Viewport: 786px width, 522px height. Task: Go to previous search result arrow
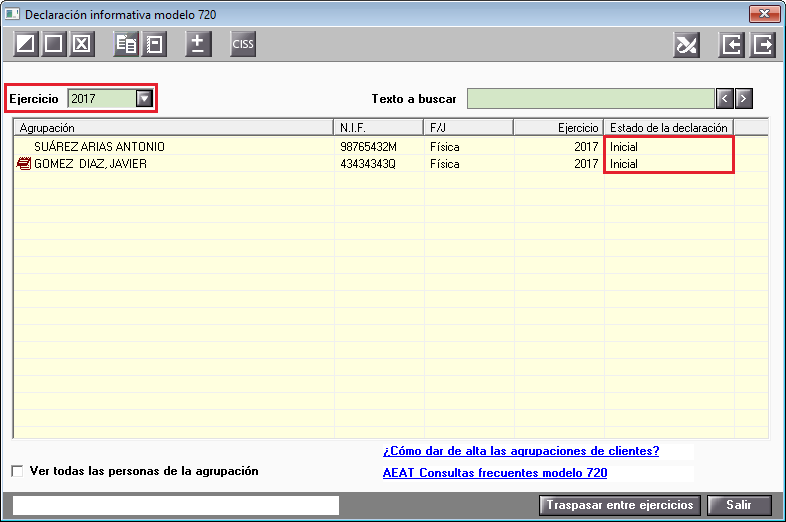725,99
